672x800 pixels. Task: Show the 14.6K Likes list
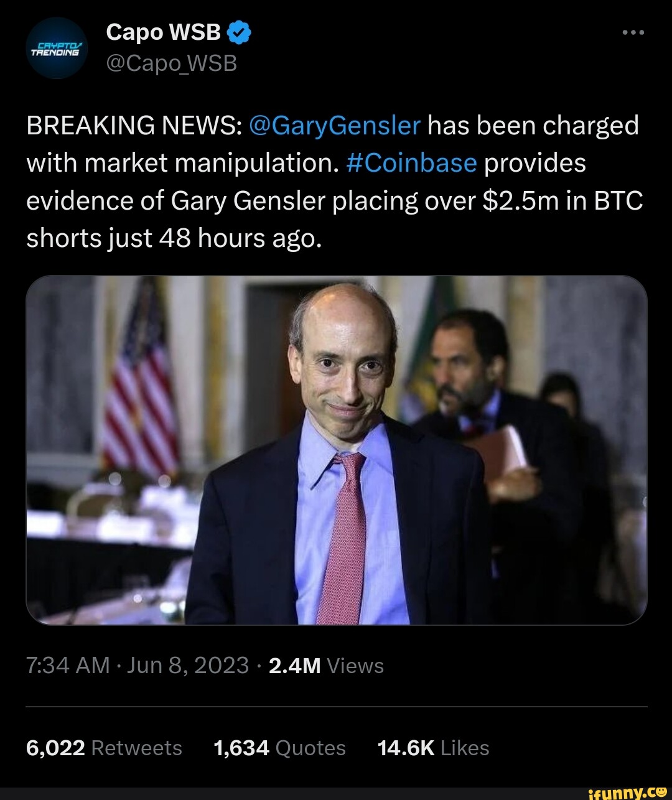[433, 748]
